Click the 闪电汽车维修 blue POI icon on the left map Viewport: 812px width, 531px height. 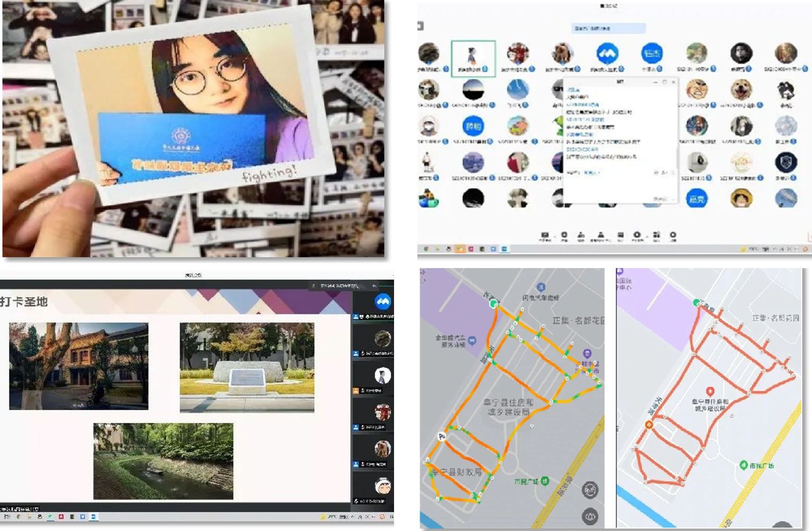tap(541, 287)
